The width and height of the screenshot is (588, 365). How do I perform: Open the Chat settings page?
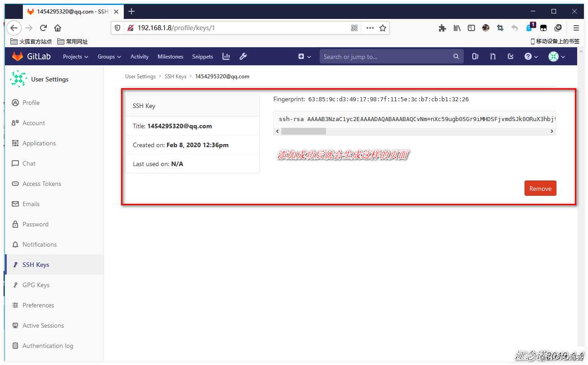[x=29, y=163]
